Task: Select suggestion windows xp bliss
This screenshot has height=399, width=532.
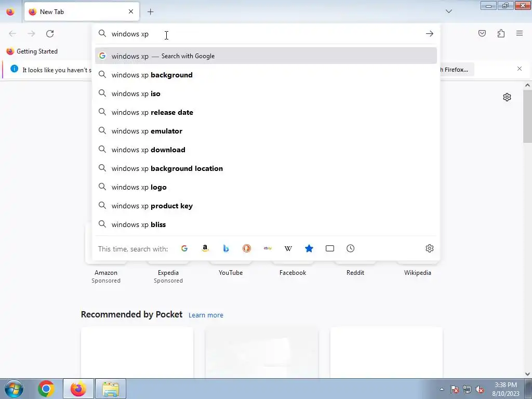Action: 266,224
